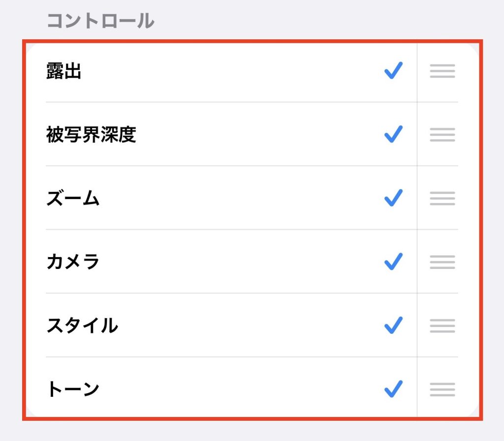The width and height of the screenshot is (504, 441).
Task: Uncheck the 露出 checkmark
Action: (393, 71)
